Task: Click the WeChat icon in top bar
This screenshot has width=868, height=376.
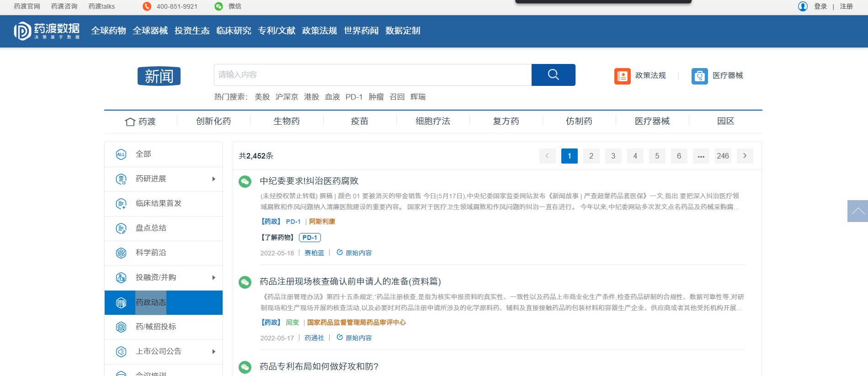Action: click(218, 6)
